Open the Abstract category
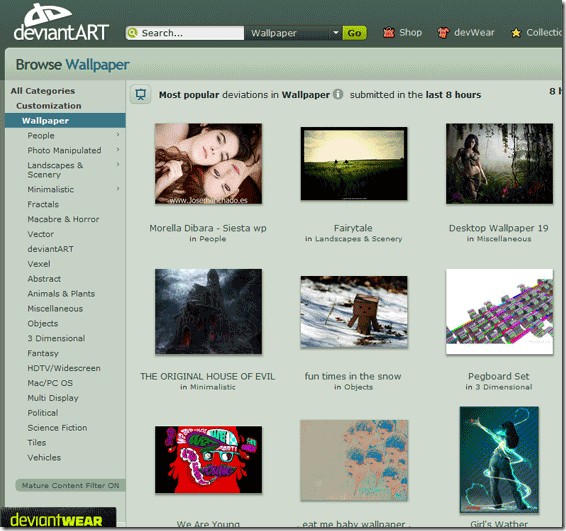 click(44, 279)
